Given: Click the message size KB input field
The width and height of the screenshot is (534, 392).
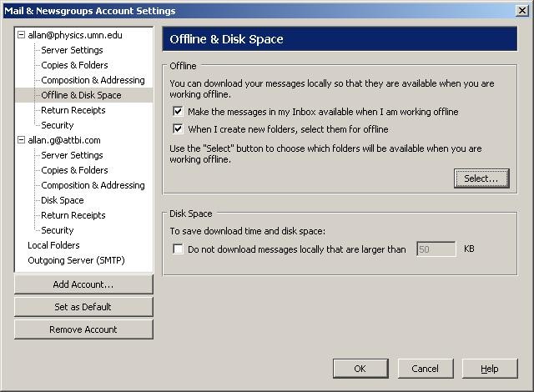Looking at the screenshot, I should point(436,249).
